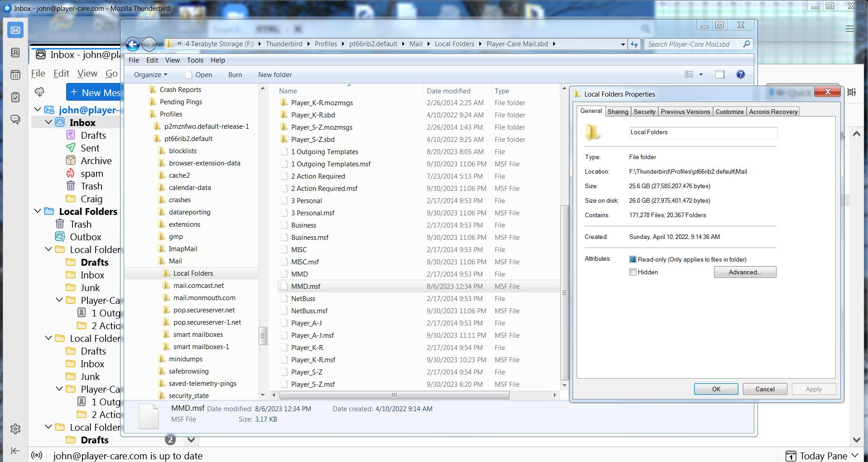Open the Organize dropdown menu
This screenshot has height=462, width=868.
tap(150, 75)
